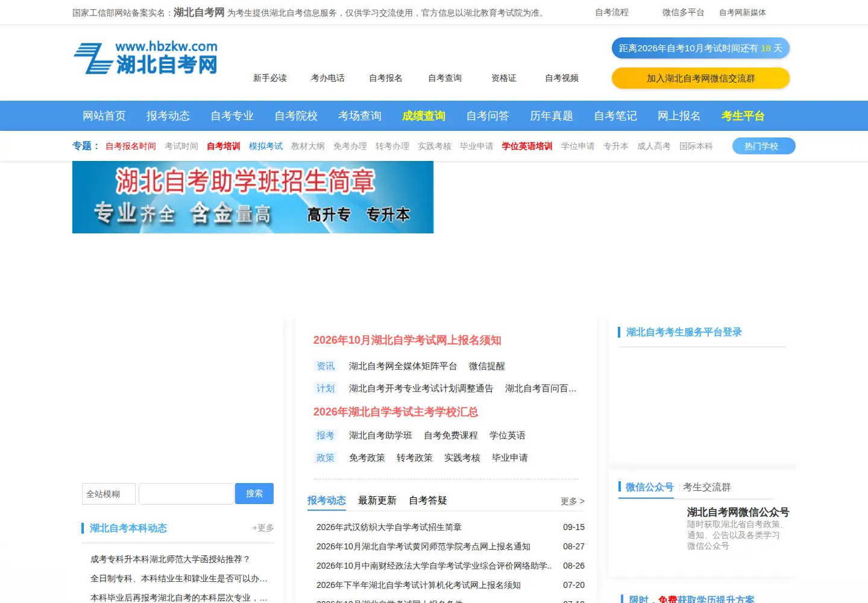The width and height of the screenshot is (868, 603).
Task: Click the exam countdown button
Action: pyautogui.click(x=700, y=48)
